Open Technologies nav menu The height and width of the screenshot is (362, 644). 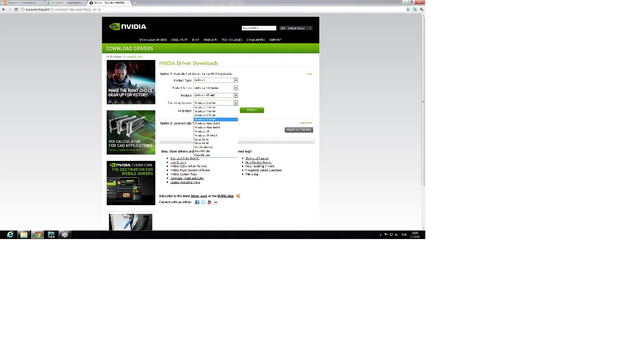pyautogui.click(x=232, y=40)
